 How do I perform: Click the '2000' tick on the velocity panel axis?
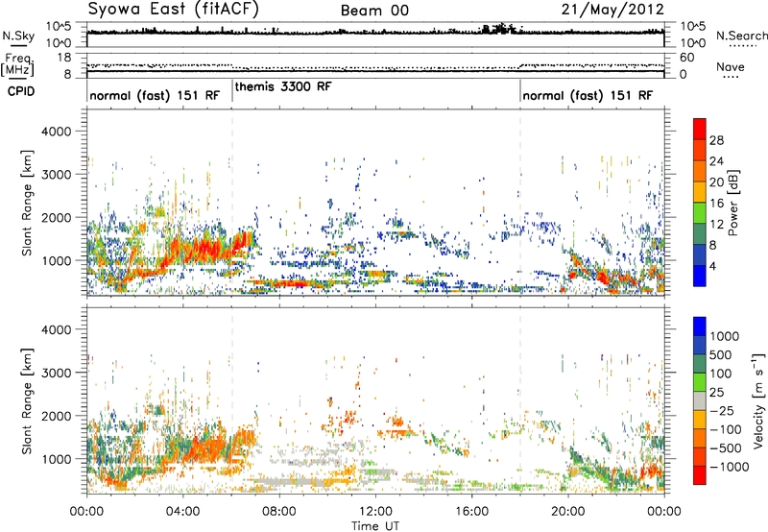click(56, 416)
